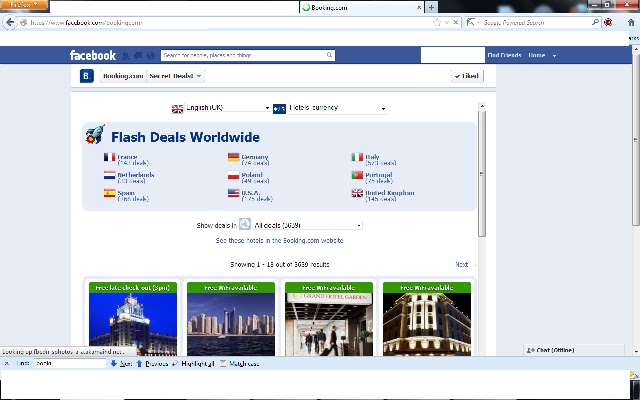This screenshot has width=640, height=400.
Task: Click the rocket Flash Deals icon
Action: point(95,134)
